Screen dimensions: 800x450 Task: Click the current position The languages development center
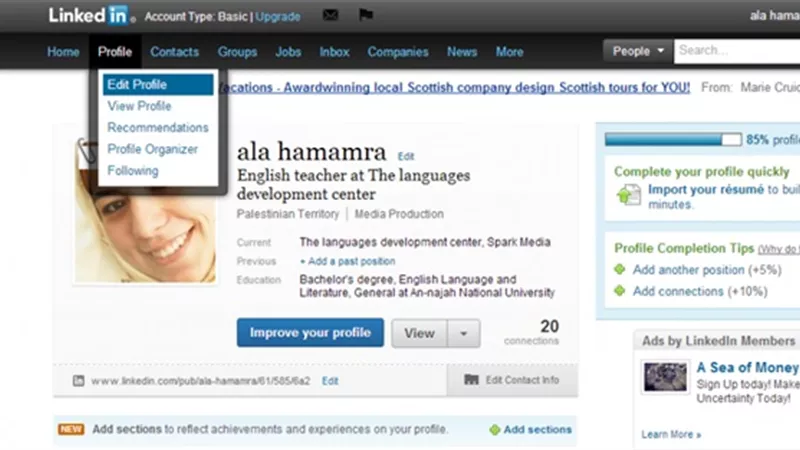[390, 242]
